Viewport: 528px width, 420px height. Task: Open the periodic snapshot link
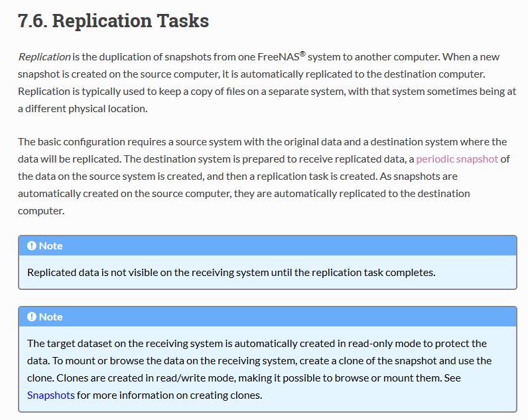457,159
